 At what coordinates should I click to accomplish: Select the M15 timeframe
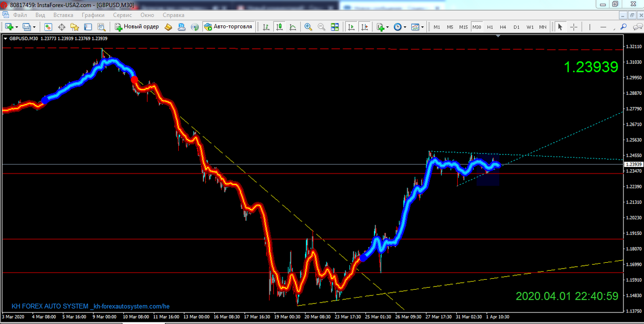463,27
